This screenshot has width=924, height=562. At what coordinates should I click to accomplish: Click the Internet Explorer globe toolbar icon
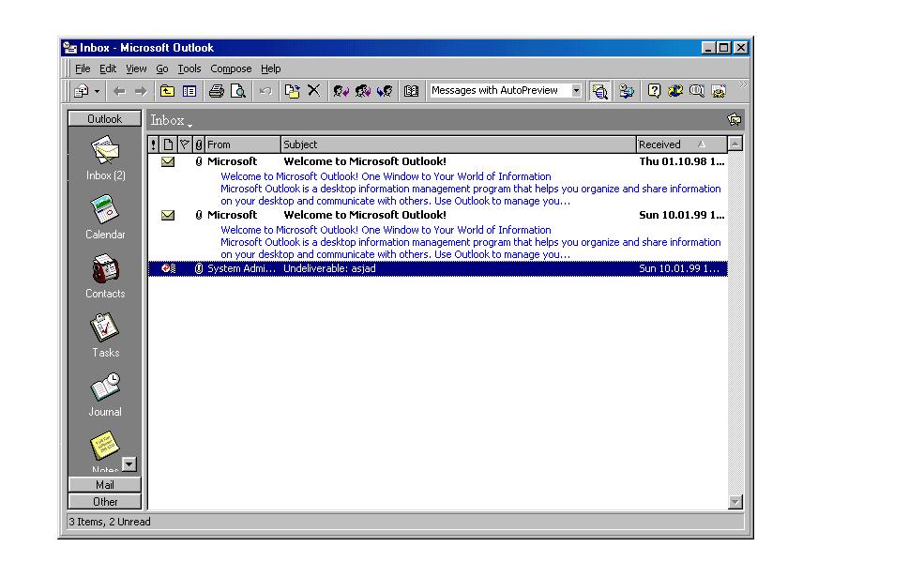(x=675, y=91)
